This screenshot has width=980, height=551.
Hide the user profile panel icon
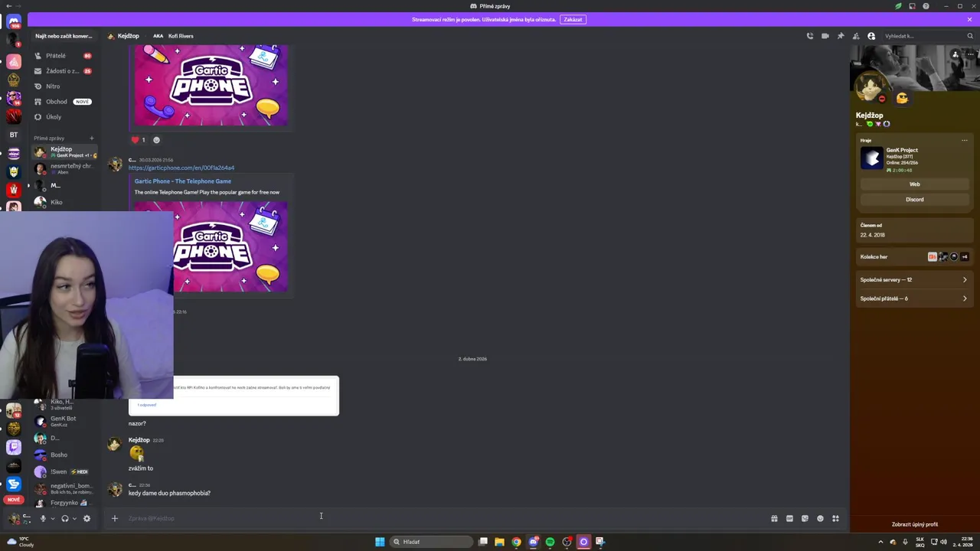pos(871,36)
